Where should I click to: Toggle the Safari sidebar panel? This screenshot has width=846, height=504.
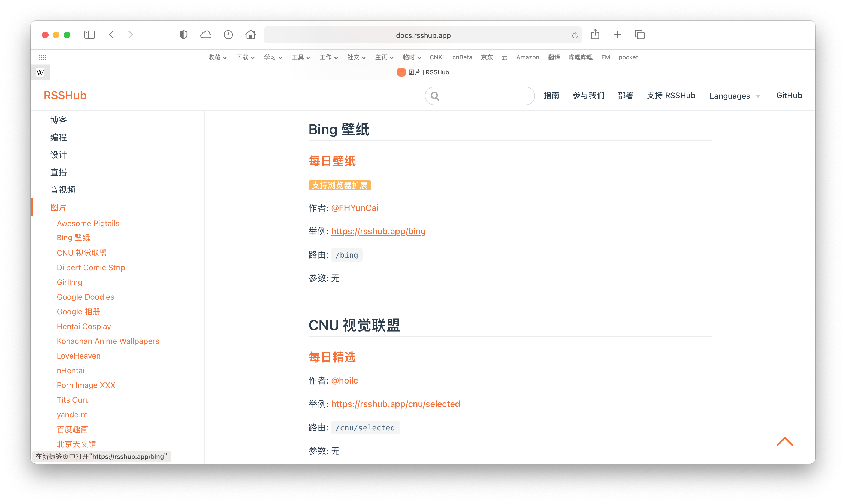[x=89, y=35]
